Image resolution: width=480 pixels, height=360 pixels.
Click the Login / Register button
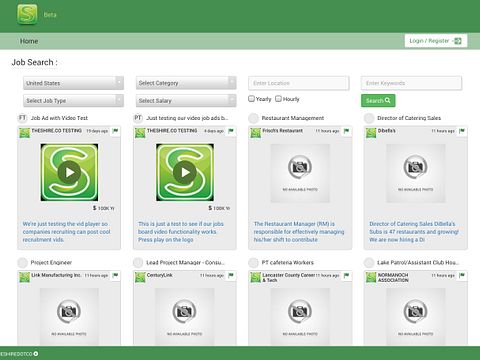coord(436,41)
